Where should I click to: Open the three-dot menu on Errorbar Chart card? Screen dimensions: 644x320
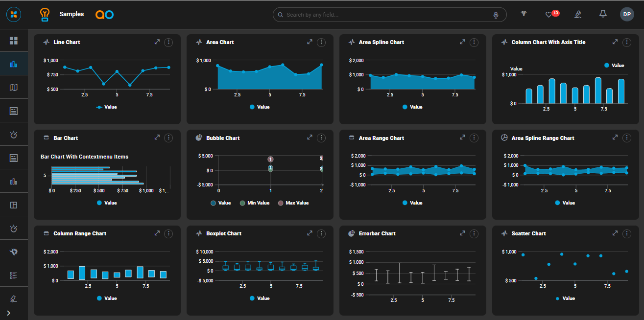point(474,234)
